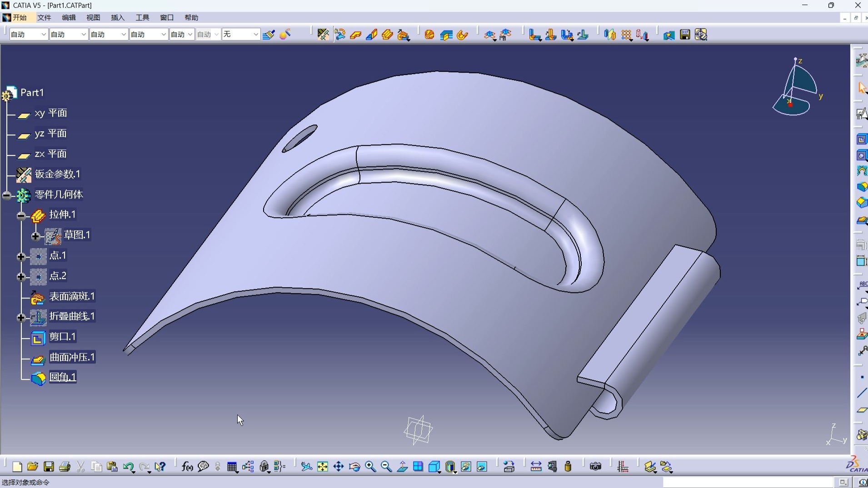Click the Zoom In magnifier
The image size is (868, 488).
tap(370, 467)
